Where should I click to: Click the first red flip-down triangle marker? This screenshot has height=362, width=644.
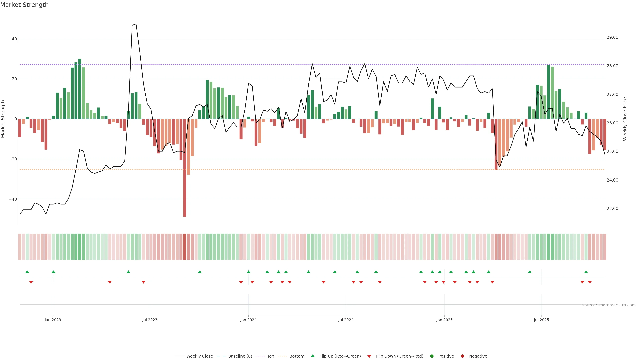[x=31, y=282]
